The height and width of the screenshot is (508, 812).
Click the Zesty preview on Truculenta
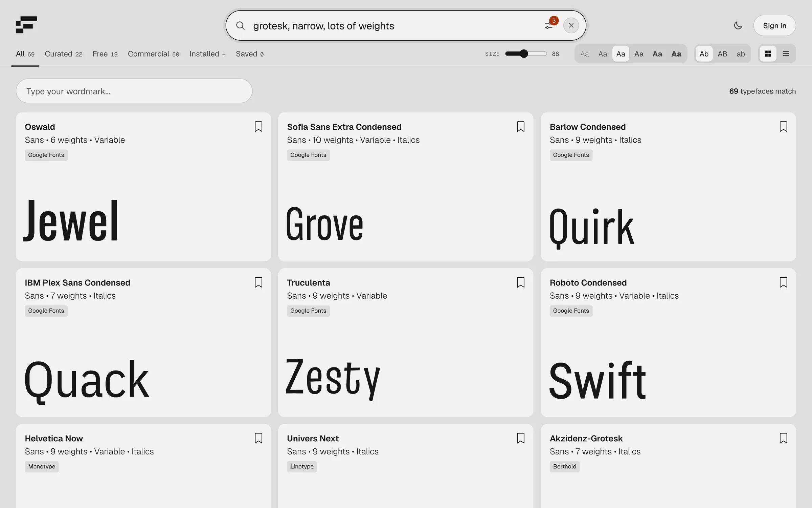(333, 379)
